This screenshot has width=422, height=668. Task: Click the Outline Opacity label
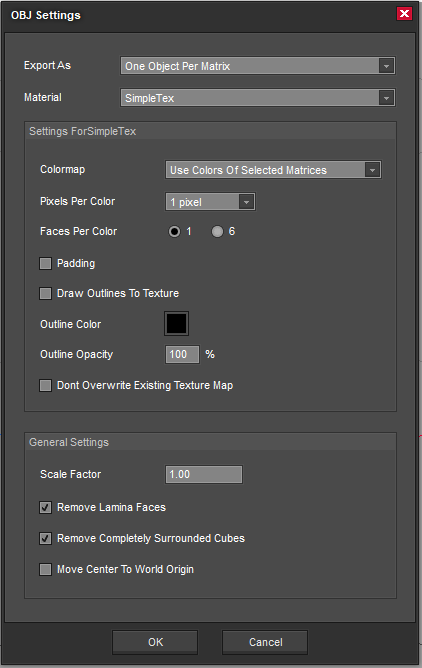77,354
